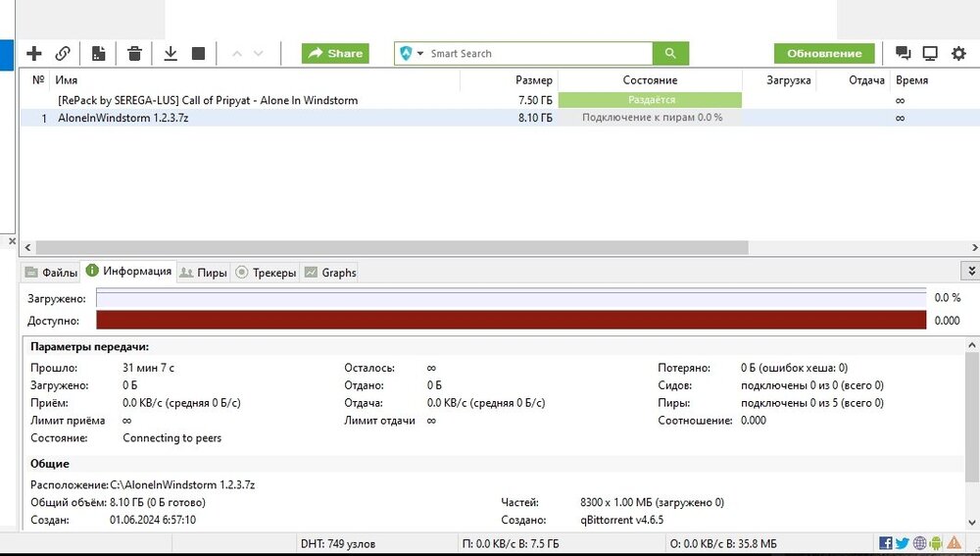The height and width of the screenshot is (556, 980).
Task: Click the green Раздаётся progress bar
Action: pos(650,100)
